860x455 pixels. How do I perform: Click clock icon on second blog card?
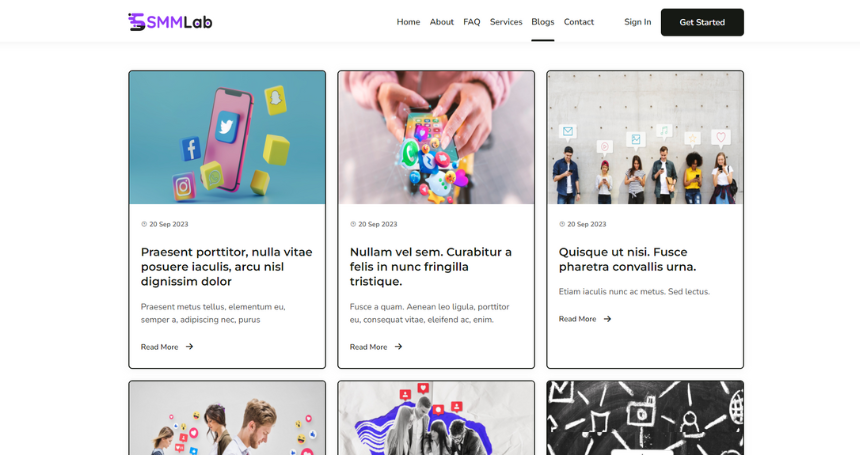353,224
